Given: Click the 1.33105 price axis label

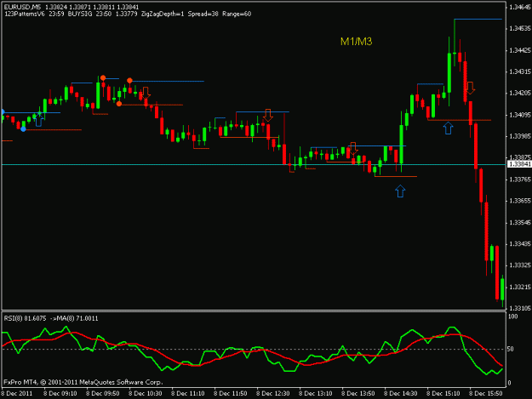Looking at the screenshot, I should [x=520, y=308].
